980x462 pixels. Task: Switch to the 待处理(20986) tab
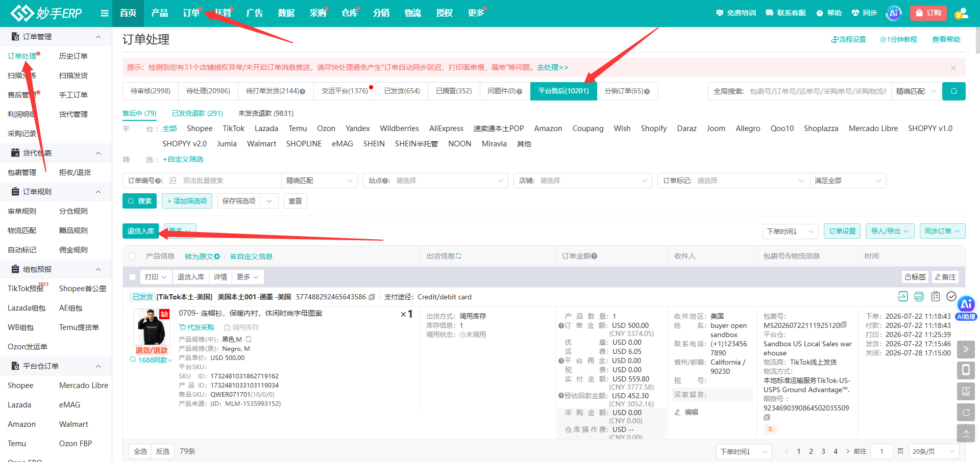coord(208,91)
